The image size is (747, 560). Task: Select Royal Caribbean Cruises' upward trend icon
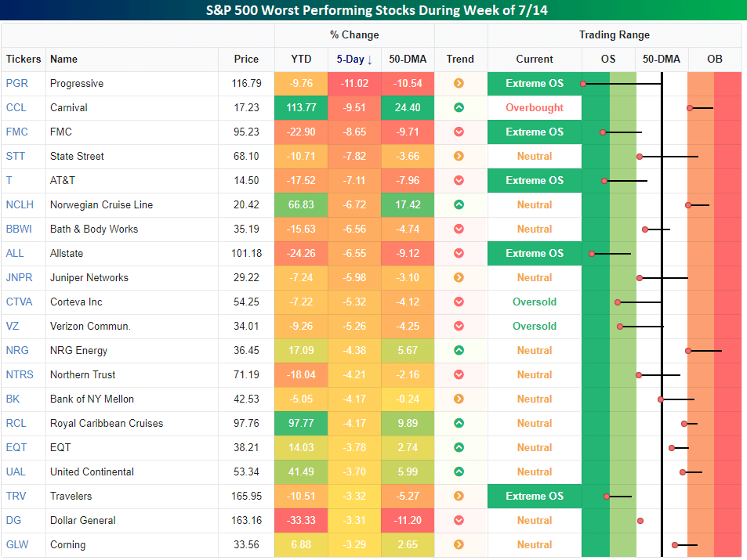point(459,423)
